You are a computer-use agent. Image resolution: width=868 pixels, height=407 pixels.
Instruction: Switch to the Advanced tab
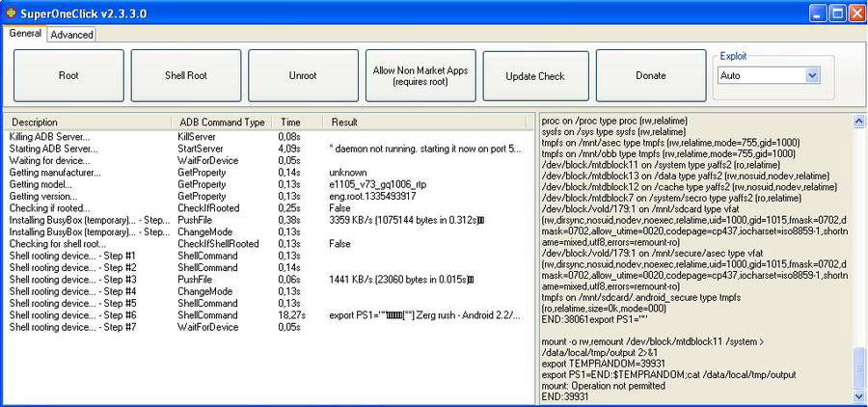click(x=72, y=35)
